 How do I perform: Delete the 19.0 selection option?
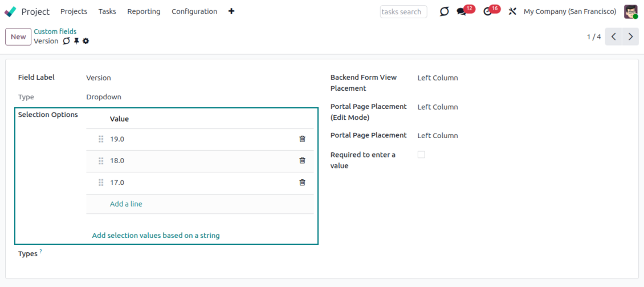click(x=302, y=139)
